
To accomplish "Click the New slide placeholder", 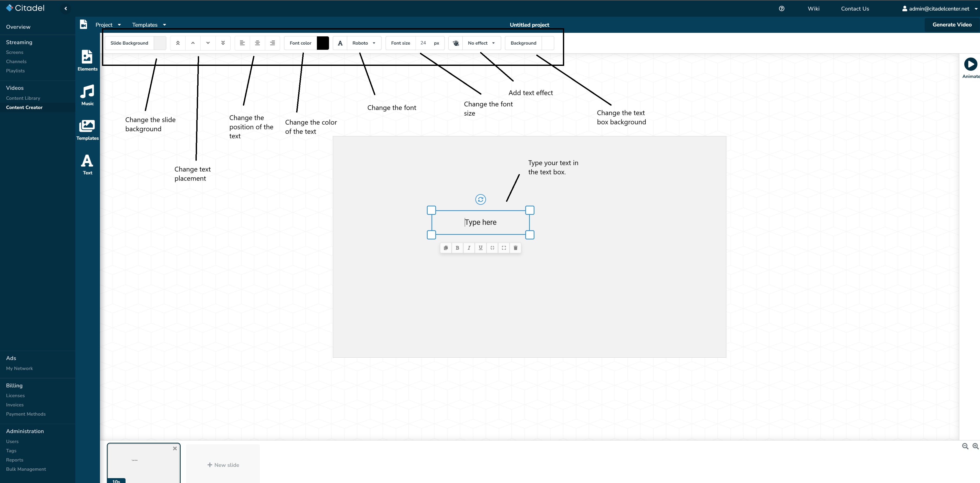I will [223, 465].
